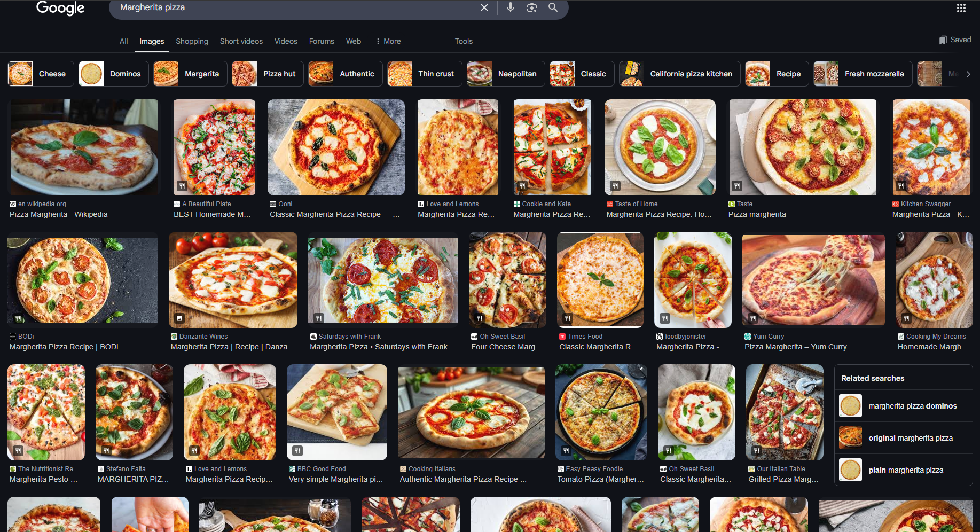Open the Pizza Margherita - Wikipedia link
Viewport: 980px width, 532px height.
click(59, 214)
